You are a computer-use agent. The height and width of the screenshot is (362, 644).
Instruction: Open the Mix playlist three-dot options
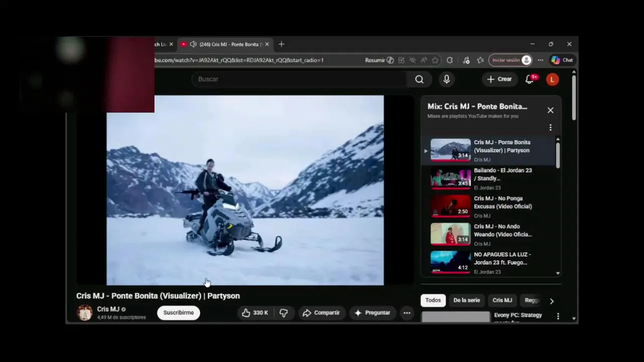coord(550,127)
